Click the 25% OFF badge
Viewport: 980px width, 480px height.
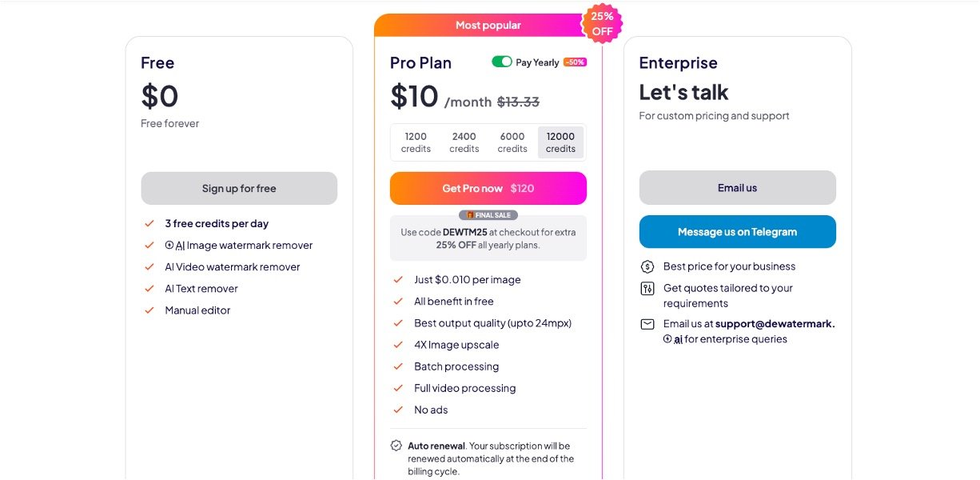pyautogui.click(x=602, y=24)
